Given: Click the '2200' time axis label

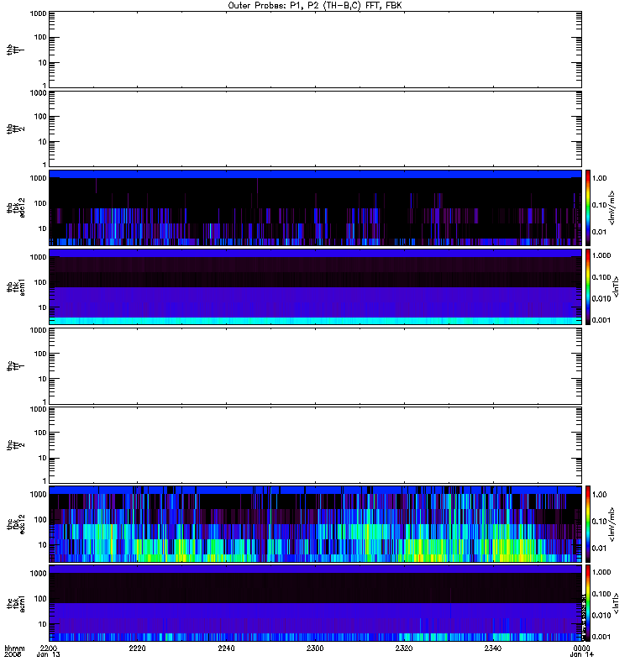Looking at the screenshot, I should coord(49,648).
